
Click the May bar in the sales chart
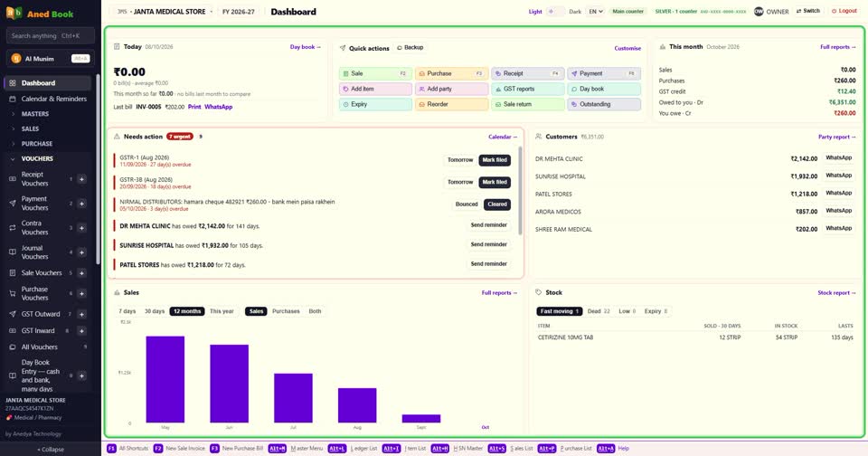(x=165, y=379)
